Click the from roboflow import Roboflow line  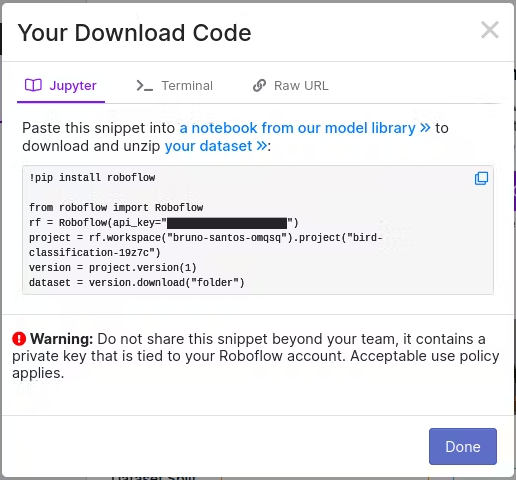tap(116, 207)
